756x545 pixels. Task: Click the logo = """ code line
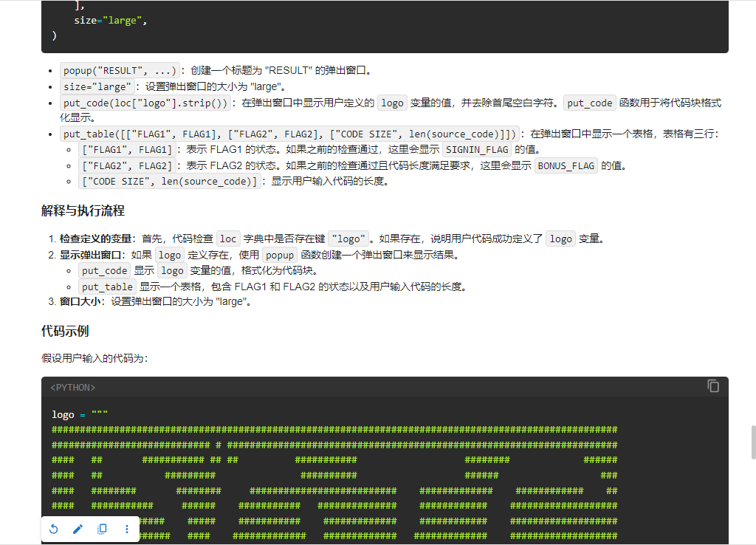tap(80, 415)
